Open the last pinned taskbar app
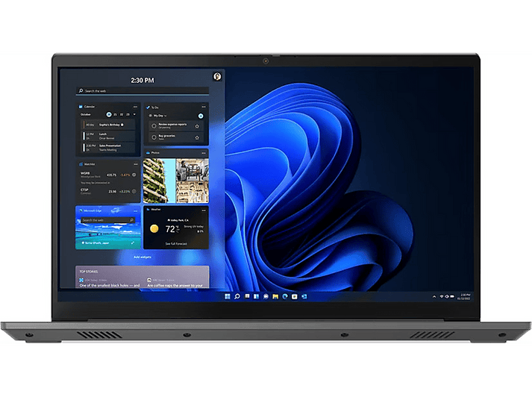 [x=304, y=296]
